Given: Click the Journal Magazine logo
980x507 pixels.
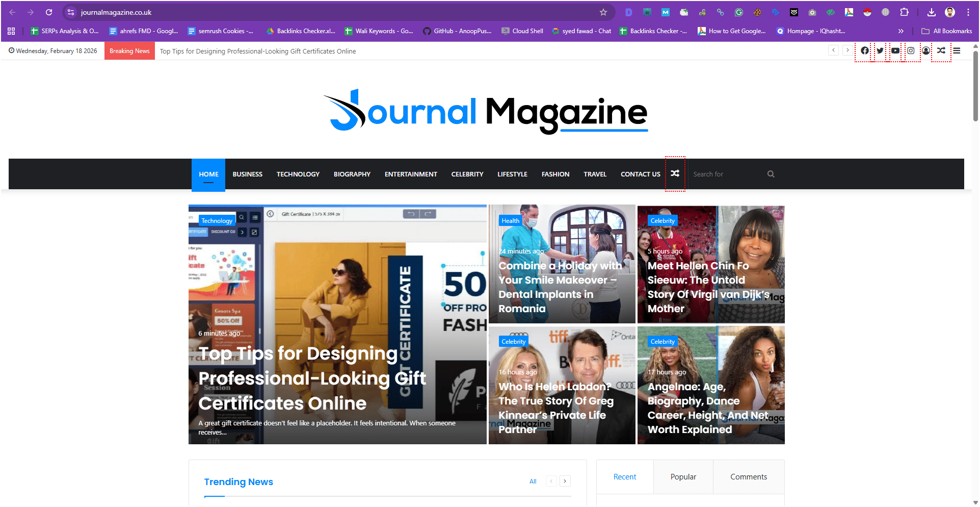Looking at the screenshot, I should coord(486,111).
